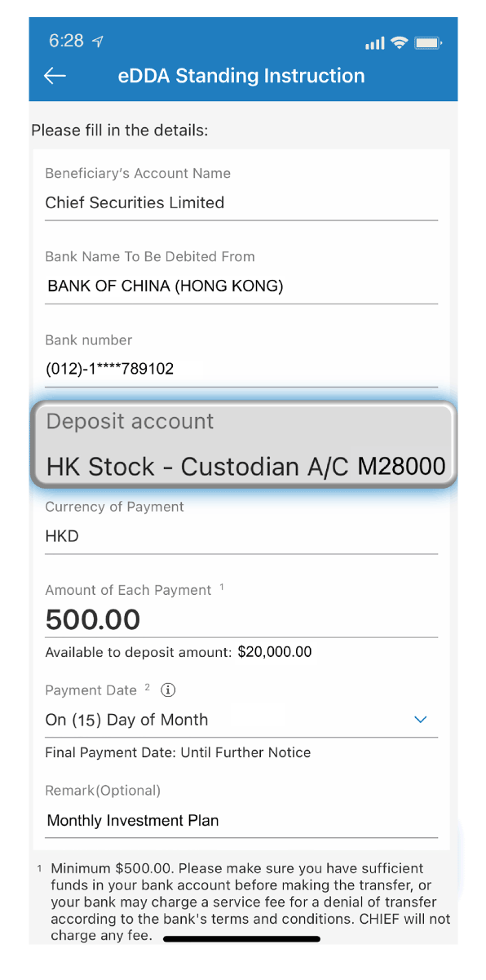This screenshot has width=486, height=980.
Task: Tap the cellular signal bars icon
Action: click(x=375, y=43)
